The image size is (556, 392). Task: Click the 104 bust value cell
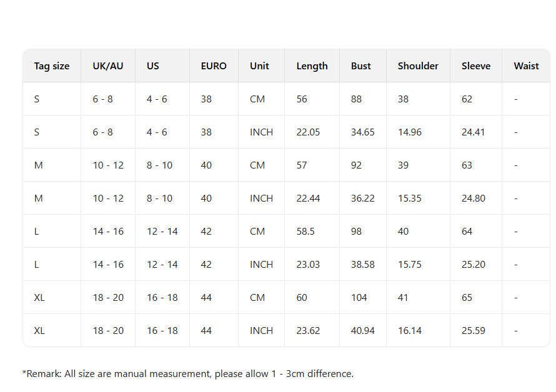pos(359,297)
